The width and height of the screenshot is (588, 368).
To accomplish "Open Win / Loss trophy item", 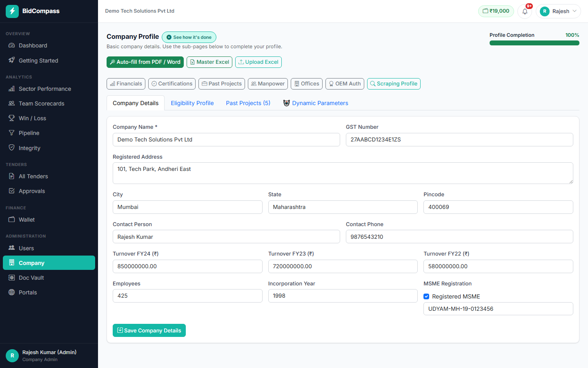I will (x=49, y=118).
